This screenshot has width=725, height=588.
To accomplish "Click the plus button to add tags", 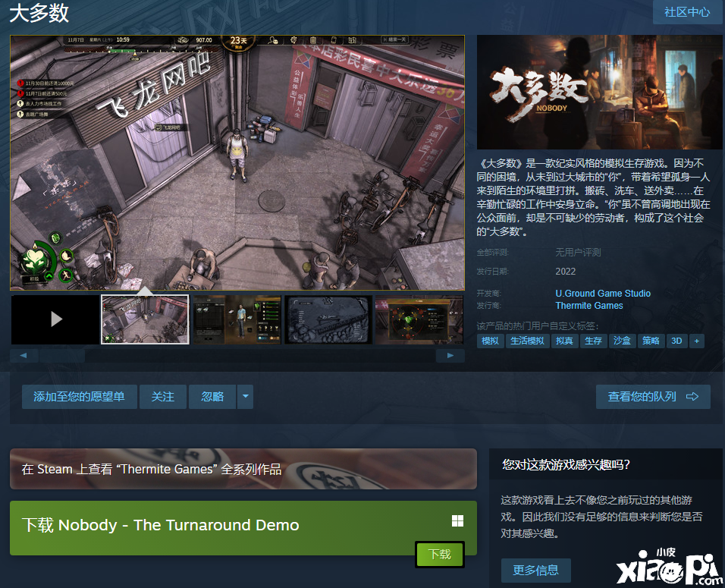I will click(x=697, y=341).
